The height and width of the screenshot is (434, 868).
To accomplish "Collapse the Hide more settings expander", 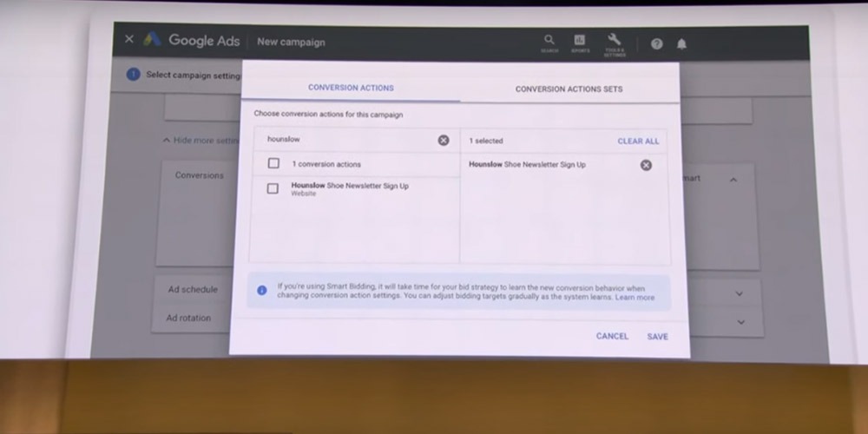I will (200, 140).
